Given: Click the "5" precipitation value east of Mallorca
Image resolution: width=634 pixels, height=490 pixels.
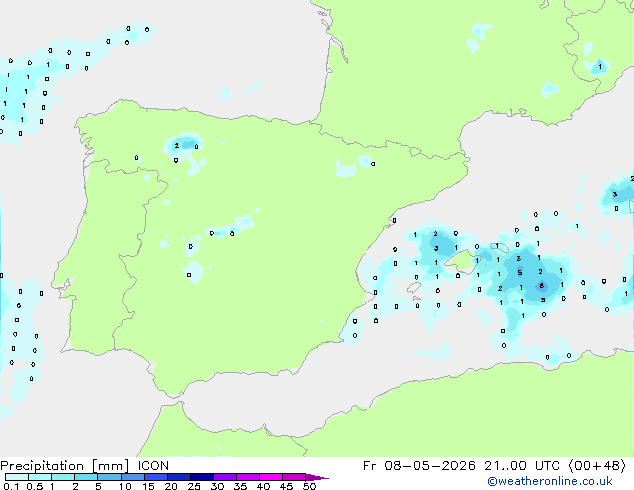Looking at the screenshot, I should (x=520, y=273).
